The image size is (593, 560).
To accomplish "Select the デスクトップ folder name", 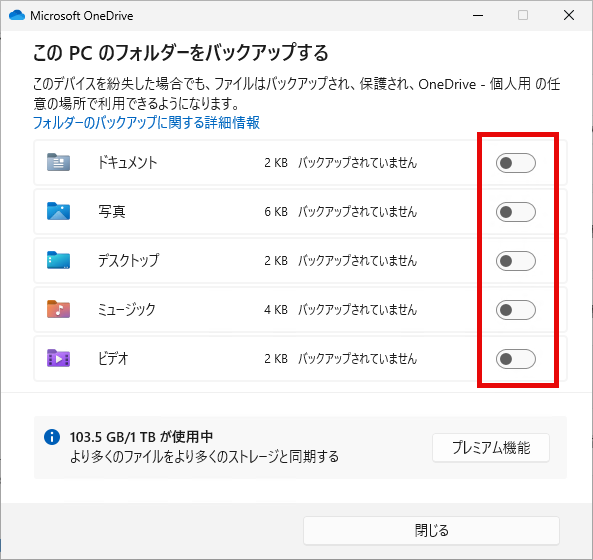I will tap(129, 261).
